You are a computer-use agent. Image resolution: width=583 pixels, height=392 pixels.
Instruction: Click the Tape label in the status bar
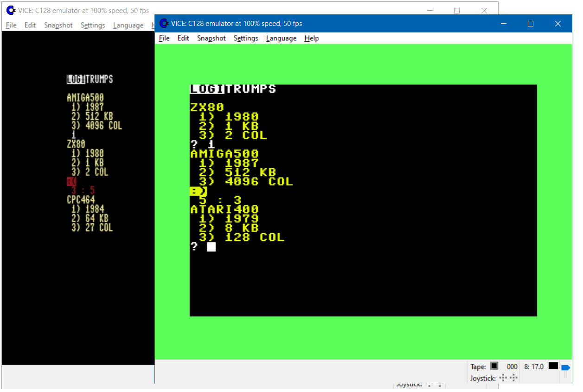point(478,367)
